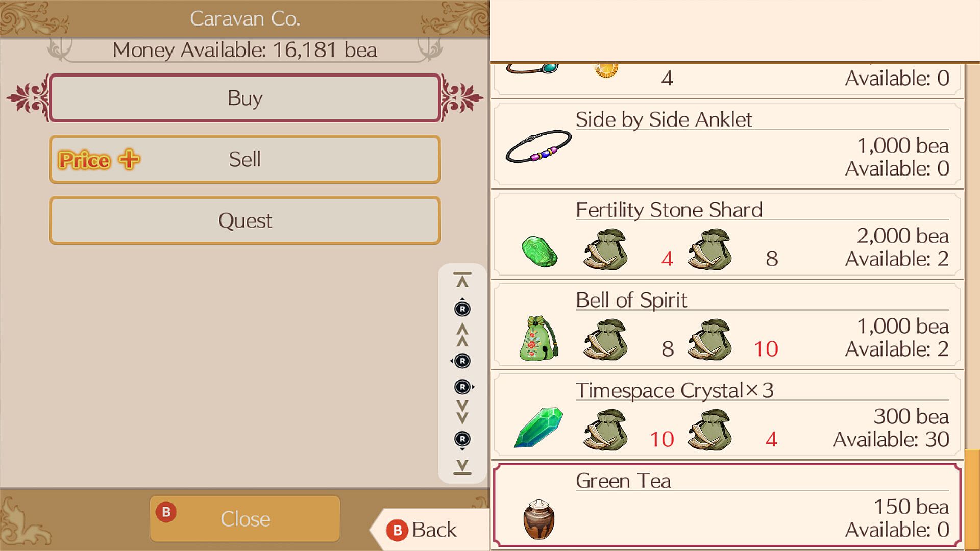
Task: Click the R-stick right scroll icon
Action: click(463, 387)
